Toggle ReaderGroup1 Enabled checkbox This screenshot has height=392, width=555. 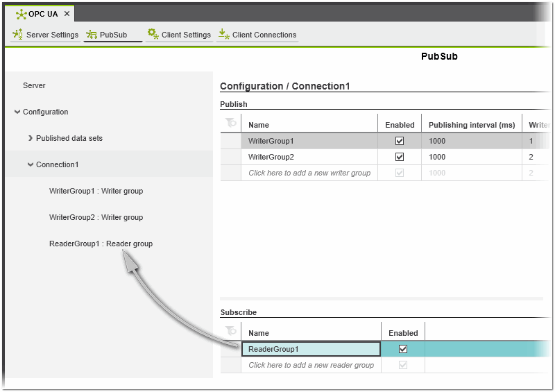pos(403,349)
